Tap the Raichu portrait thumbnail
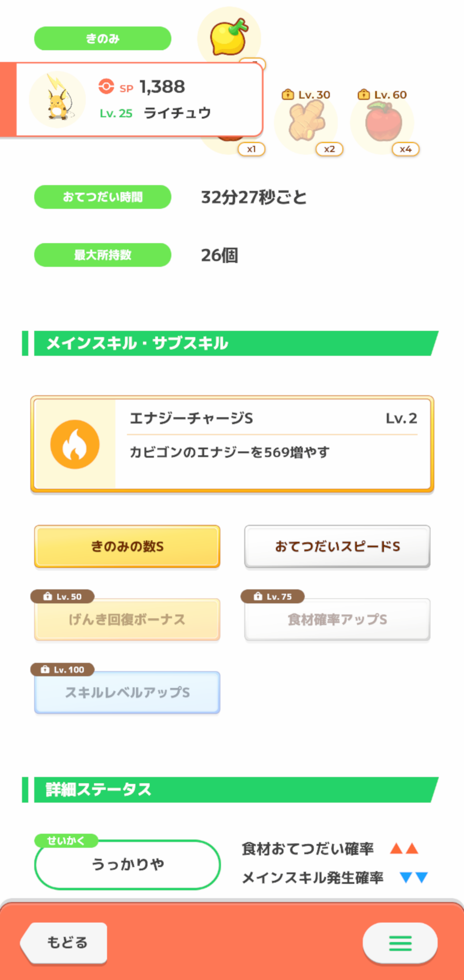The image size is (464, 980). [x=58, y=100]
